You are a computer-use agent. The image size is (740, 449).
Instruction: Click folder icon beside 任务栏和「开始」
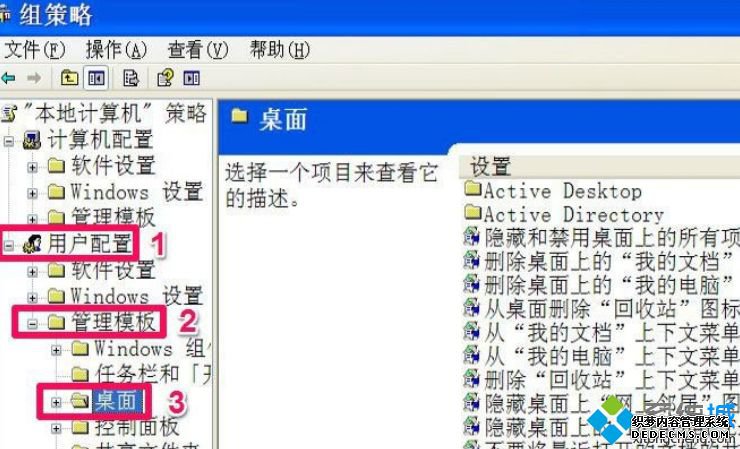click(80, 375)
